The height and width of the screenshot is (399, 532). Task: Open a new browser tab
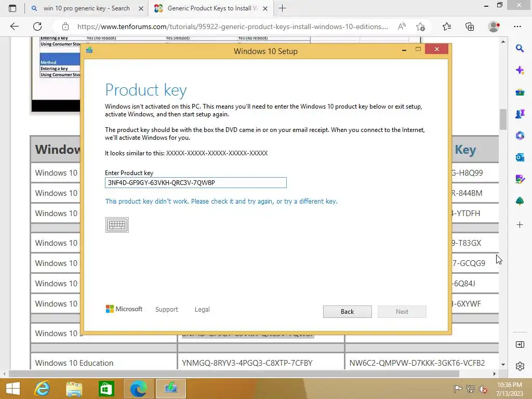pos(282,8)
